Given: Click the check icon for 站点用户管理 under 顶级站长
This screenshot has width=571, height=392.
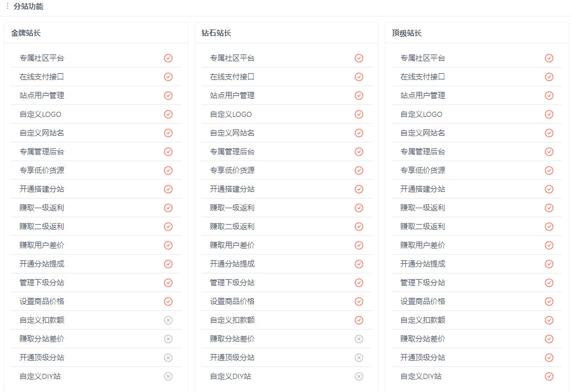Looking at the screenshot, I should point(549,96).
